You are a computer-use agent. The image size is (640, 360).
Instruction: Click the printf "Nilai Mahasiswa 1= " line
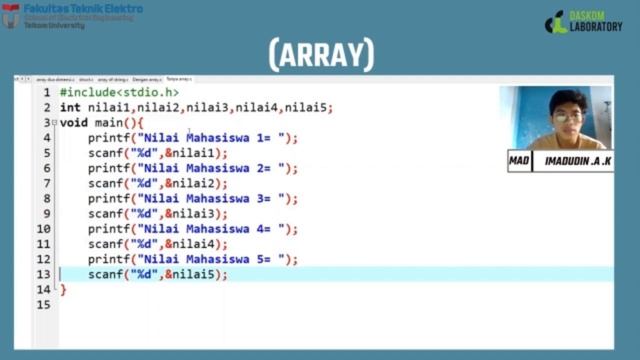coord(193,138)
